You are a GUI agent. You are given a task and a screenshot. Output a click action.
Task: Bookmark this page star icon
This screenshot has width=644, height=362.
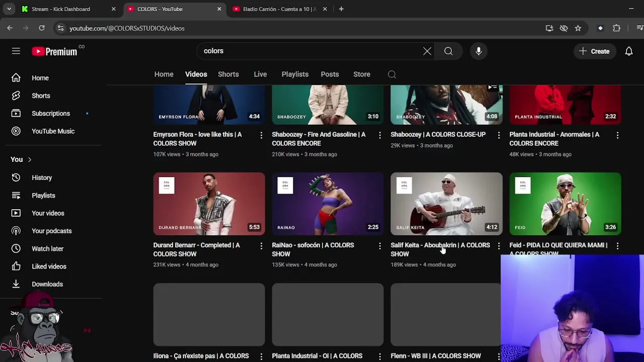pyautogui.click(x=578, y=28)
